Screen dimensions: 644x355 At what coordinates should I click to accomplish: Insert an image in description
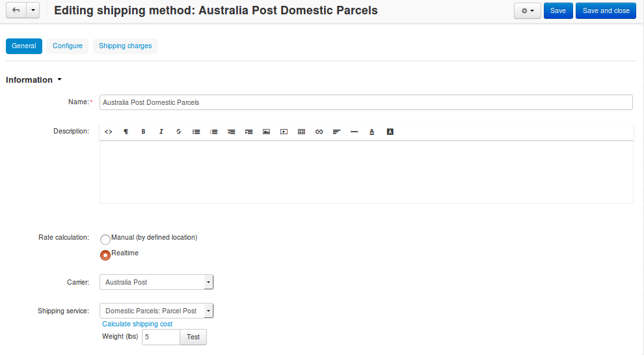(x=267, y=132)
